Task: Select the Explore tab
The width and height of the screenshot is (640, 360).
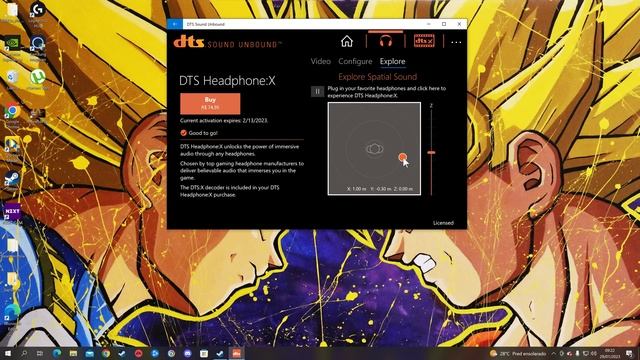Action: [392, 61]
